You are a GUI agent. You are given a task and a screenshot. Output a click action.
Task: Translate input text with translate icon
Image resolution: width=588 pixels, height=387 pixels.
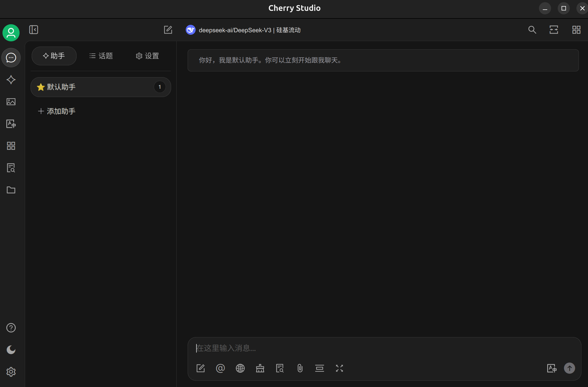pyautogui.click(x=552, y=368)
